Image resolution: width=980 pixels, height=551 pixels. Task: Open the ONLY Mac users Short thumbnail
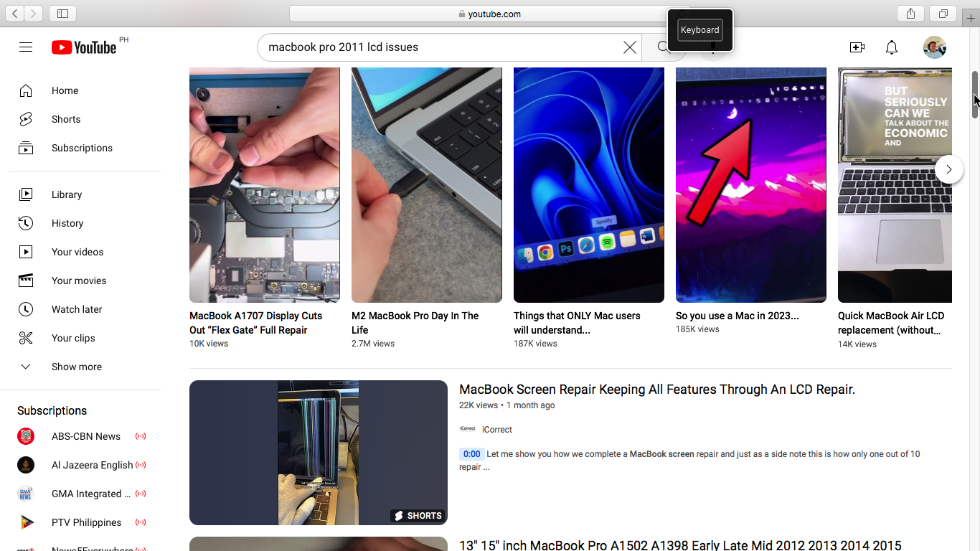(589, 185)
